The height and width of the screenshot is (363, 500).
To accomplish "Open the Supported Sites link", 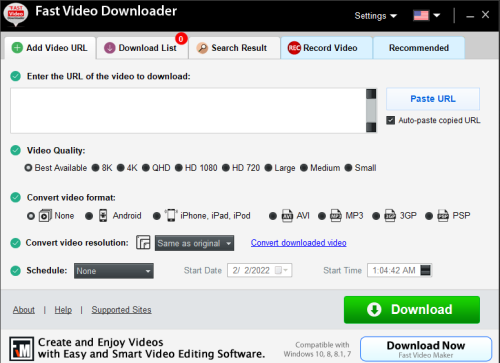I will [x=121, y=310].
